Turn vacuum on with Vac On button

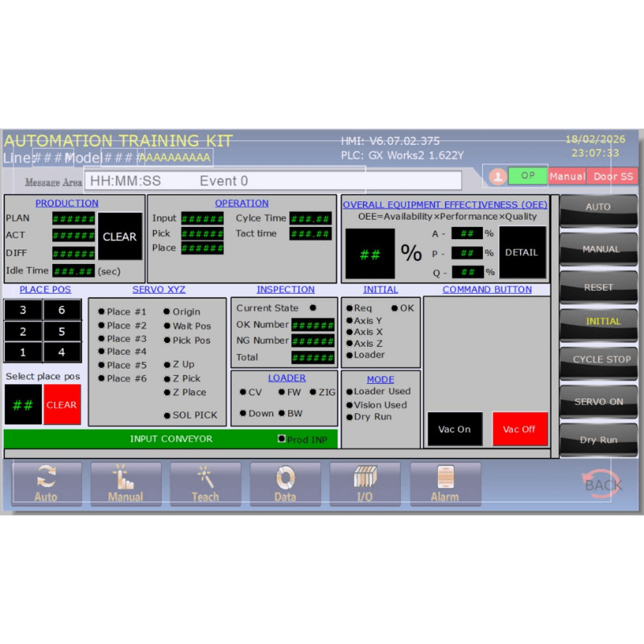coord(454,429)
